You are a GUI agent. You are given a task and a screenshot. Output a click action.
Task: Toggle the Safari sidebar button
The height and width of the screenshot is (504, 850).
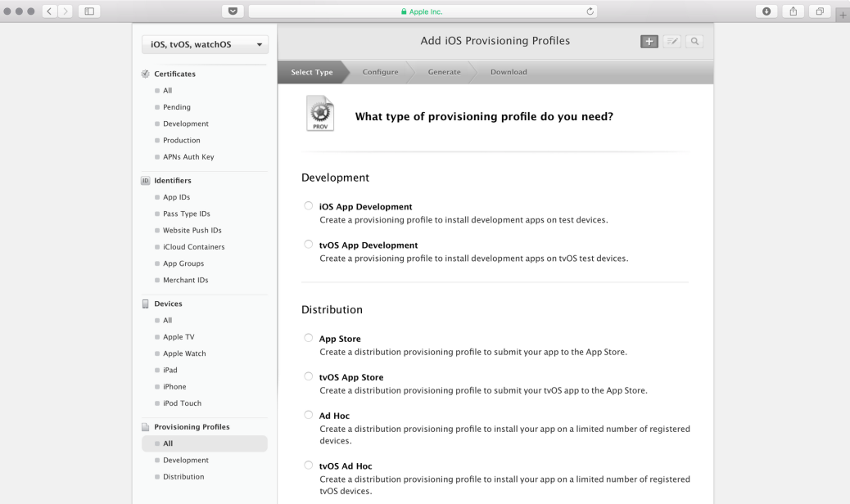[x=89, y=11]
